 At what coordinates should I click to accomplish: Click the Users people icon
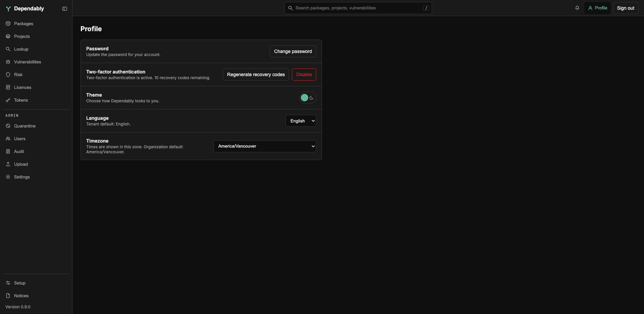click(8, 139)
